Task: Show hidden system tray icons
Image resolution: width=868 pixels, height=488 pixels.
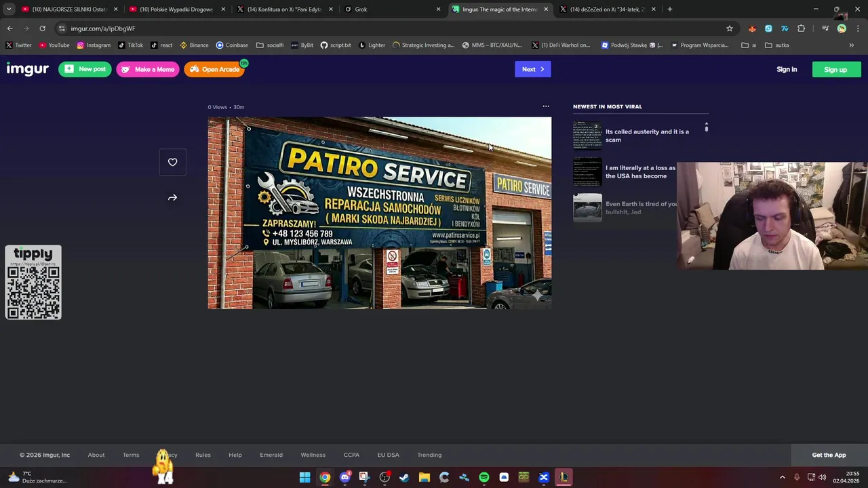Action: [782, 477]
